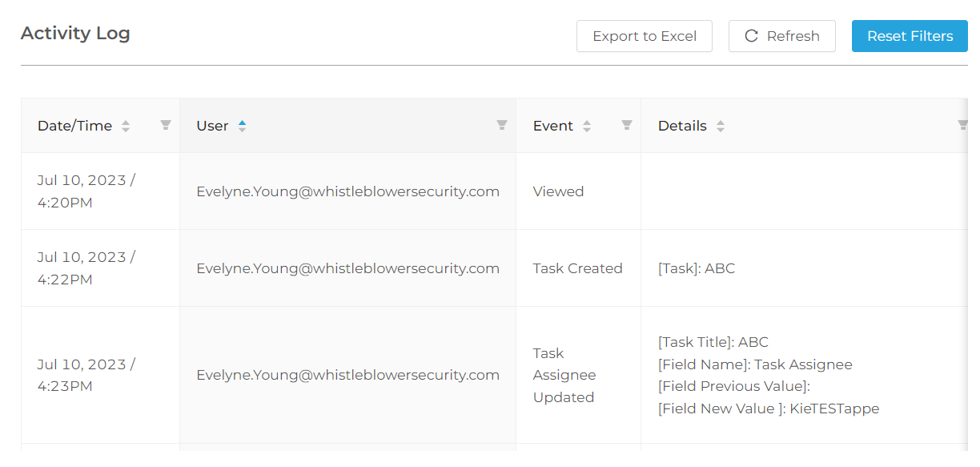Click Export to Excel

coord(645,36)
